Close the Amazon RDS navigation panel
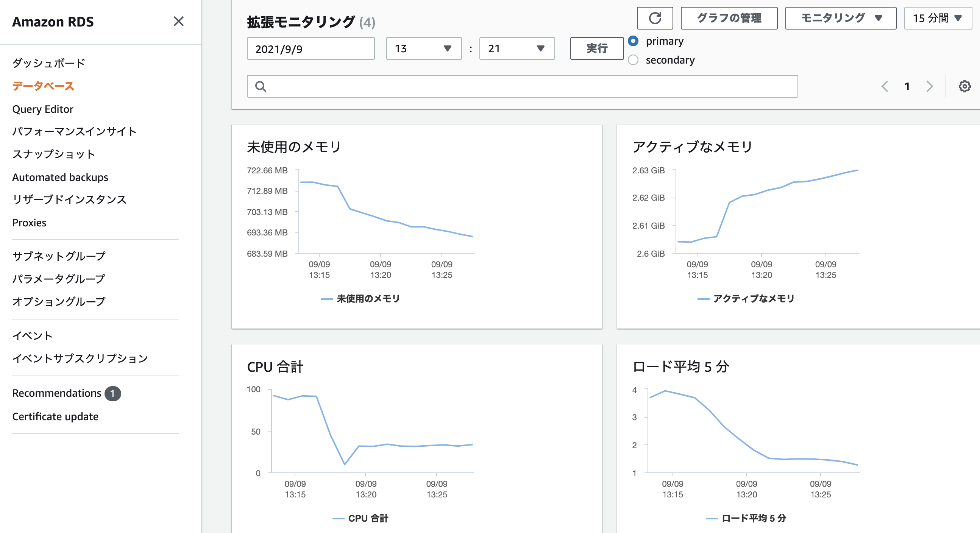The height and width of the screenshot is (533, 980). (178, 21)
